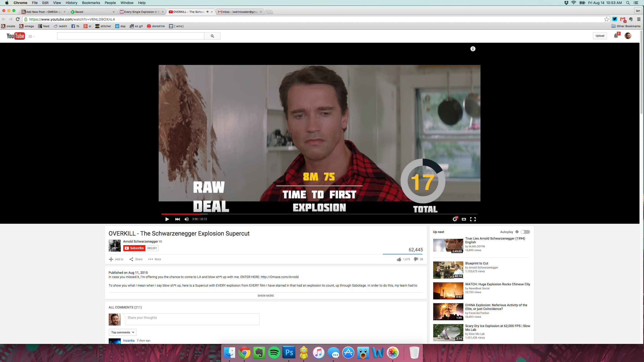Switch to Saved tab
Viewport: 644px width, 362px height.
click(93, 12)
